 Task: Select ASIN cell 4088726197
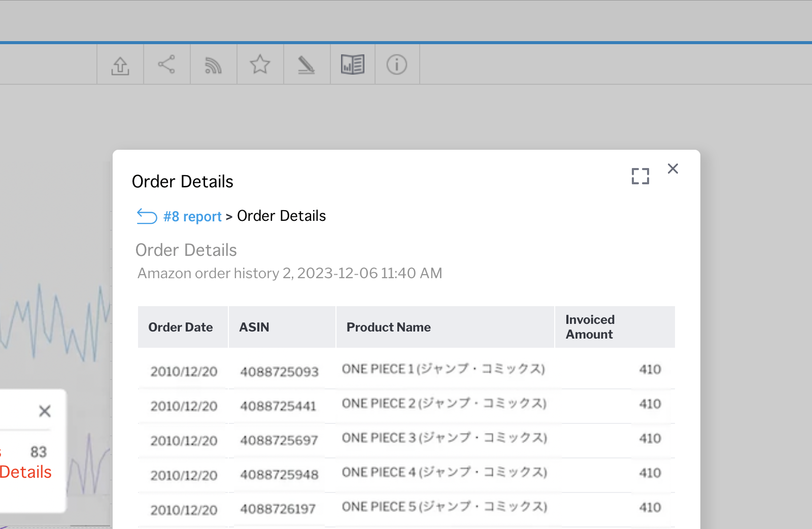[278, 509]
